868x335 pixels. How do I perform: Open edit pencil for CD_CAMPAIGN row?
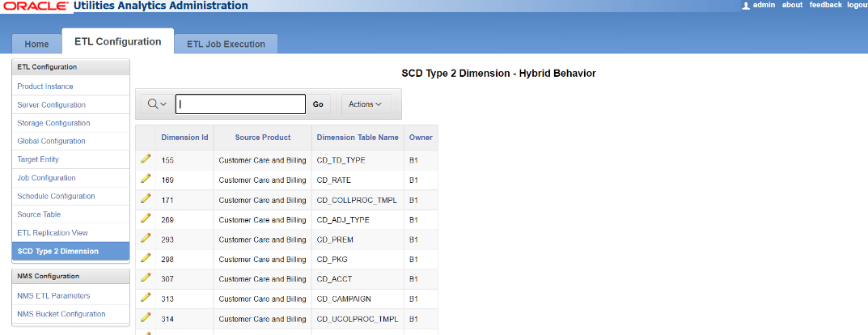coord(146,298)
